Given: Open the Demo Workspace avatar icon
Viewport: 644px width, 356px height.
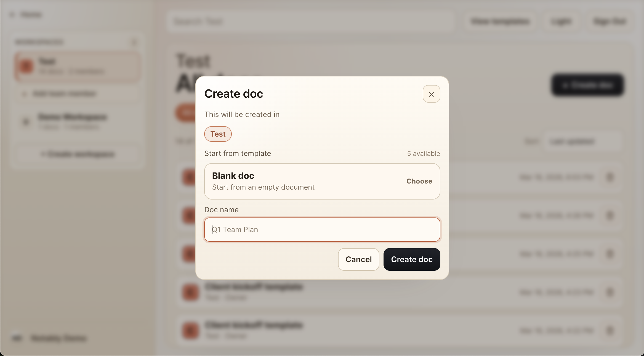Looking at the screenshot, I should pos(26,121).
